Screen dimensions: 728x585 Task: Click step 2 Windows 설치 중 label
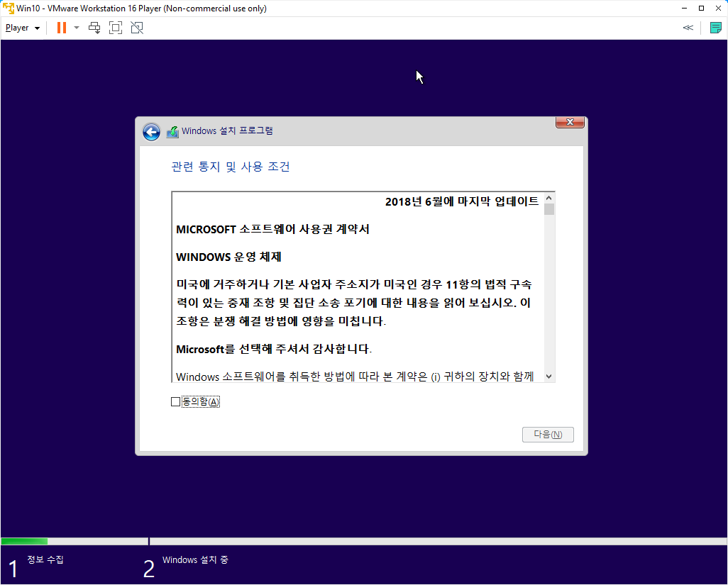195,560
